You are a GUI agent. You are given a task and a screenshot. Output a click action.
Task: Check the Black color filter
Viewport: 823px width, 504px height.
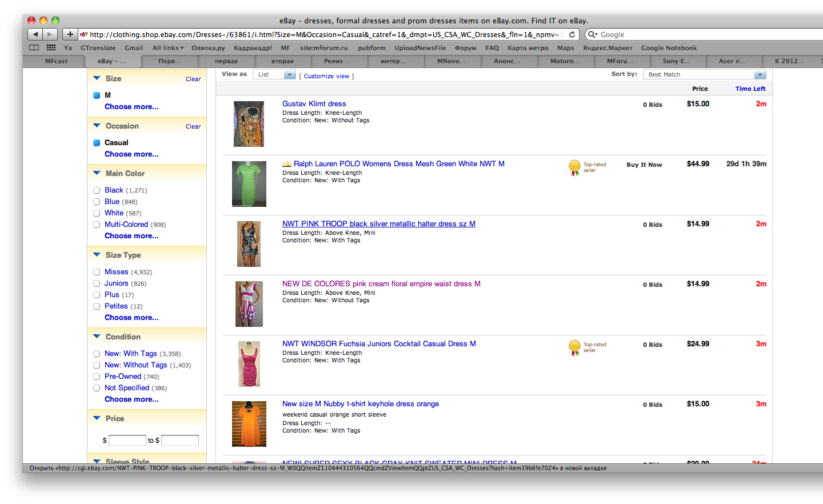97,190
